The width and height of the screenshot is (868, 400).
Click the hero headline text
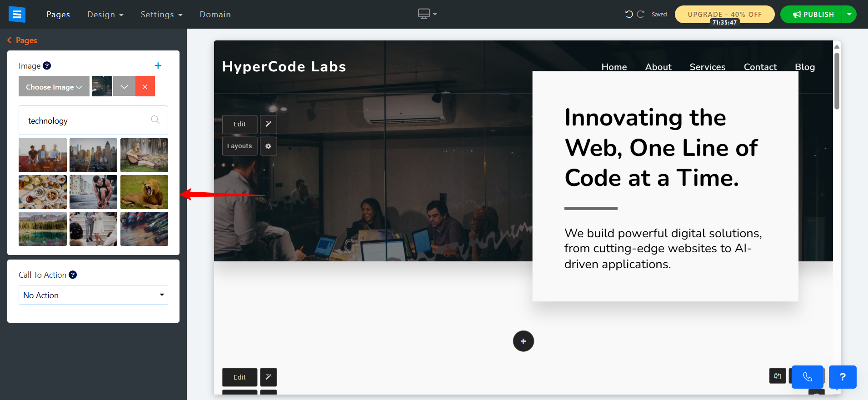(x=661, y=148)
